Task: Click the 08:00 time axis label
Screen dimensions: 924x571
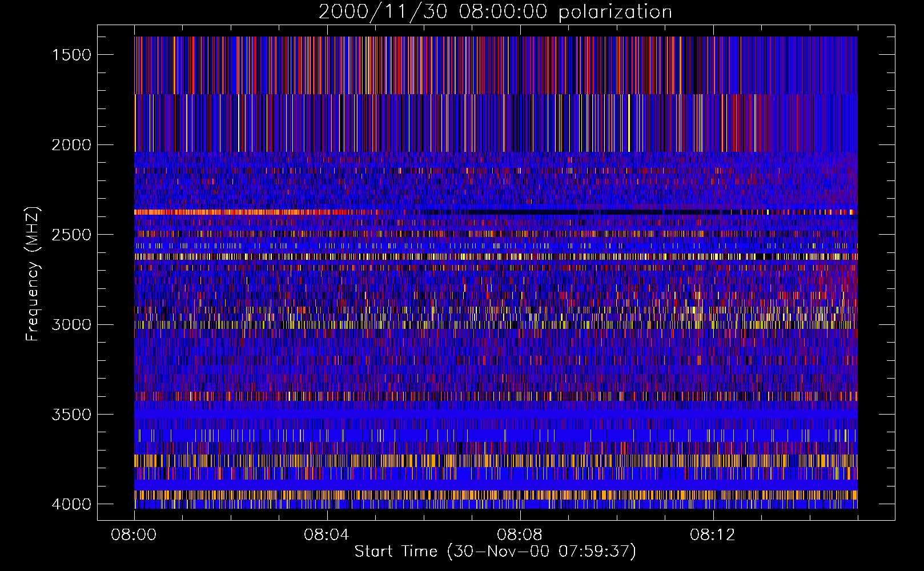Action: (x=134, y=535)
